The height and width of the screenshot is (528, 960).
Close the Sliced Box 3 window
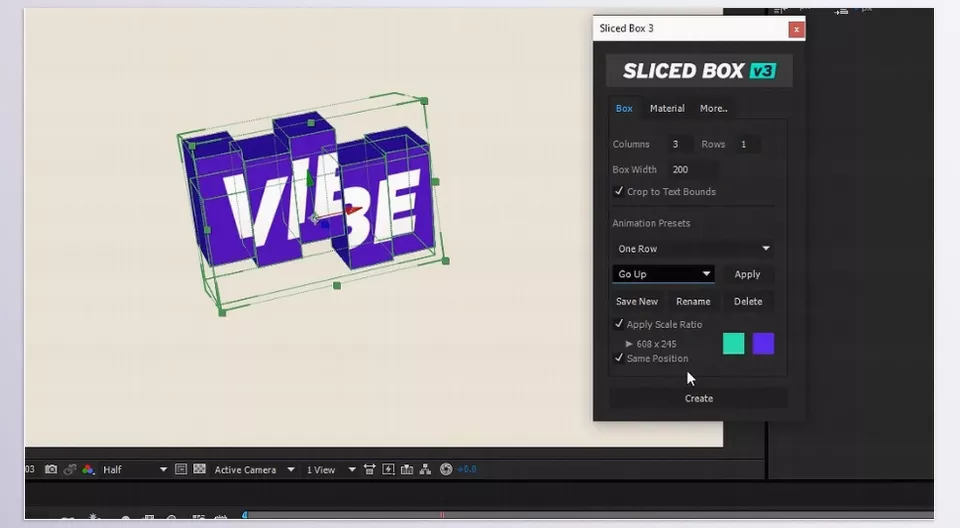(x=796, y=29)
